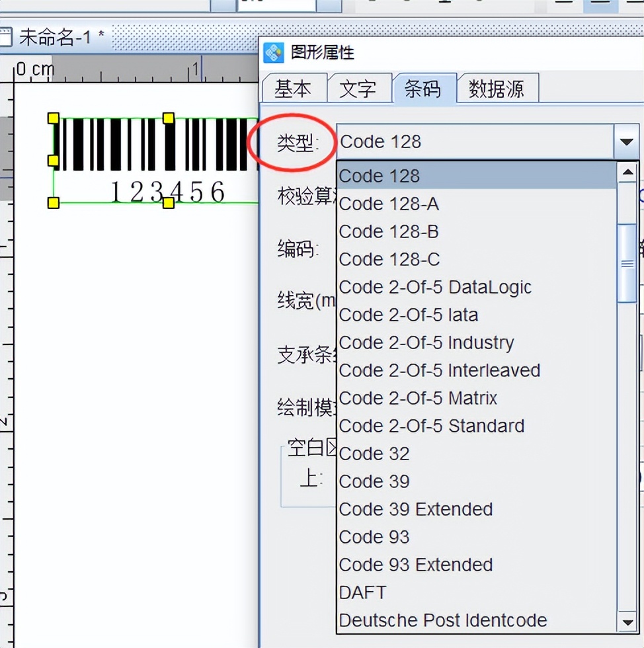Click the Code 128 type combo box field
The image size is (644, 648).
coord(475,142)
